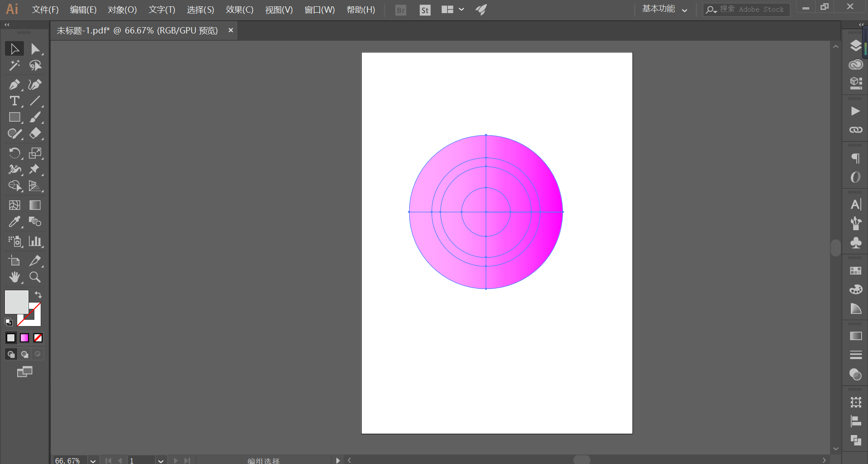Open the 编辑(E) menu

pos(83,9)
